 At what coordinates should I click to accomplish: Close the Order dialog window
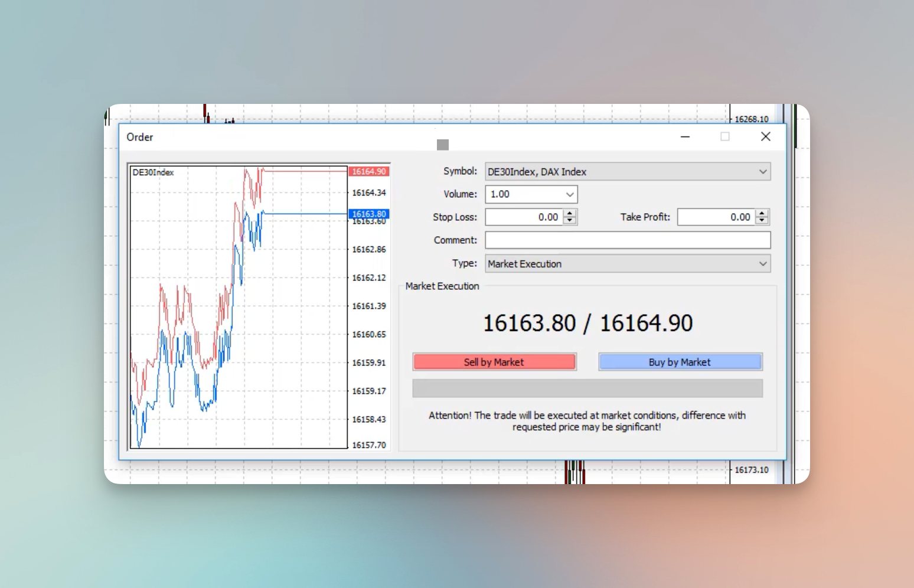click(x=766, y=137)
